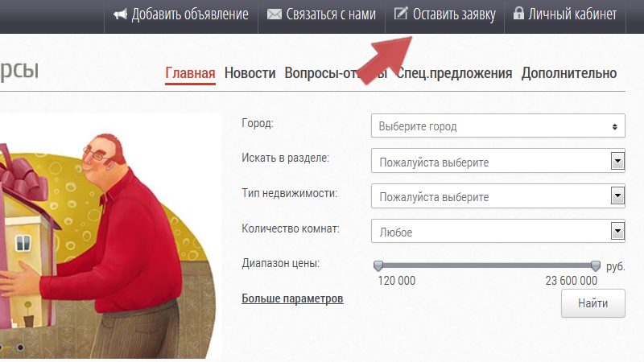
Task: Click the lock icon for Личный кабинет
Action: coord(518,13)
